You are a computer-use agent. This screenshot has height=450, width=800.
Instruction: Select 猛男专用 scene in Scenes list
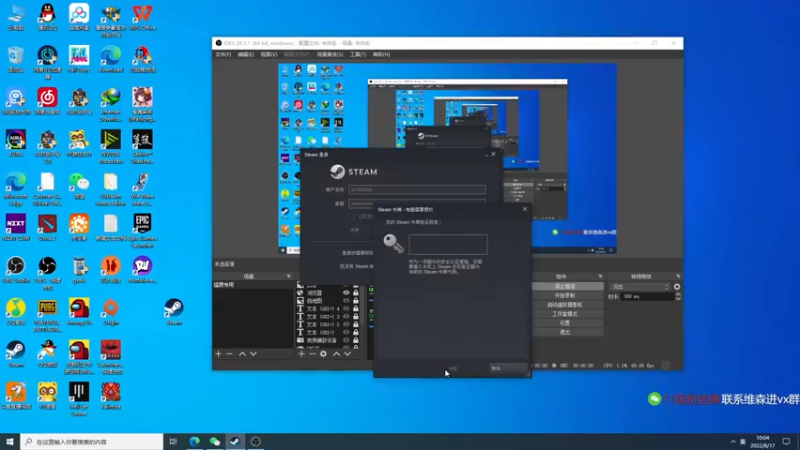(x=253, y=285)
